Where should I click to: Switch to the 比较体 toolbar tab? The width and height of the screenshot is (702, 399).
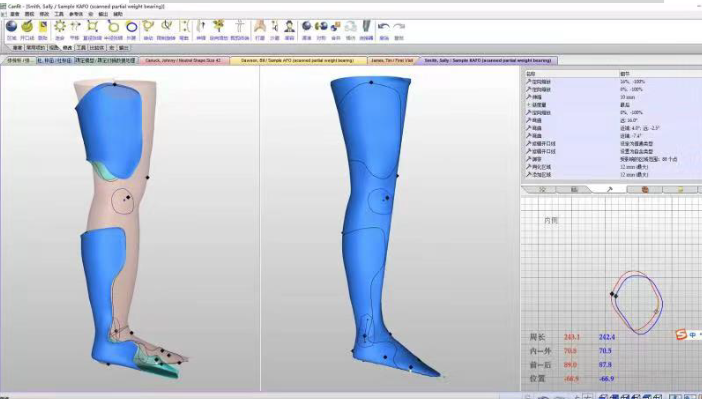click(x=97, y=47)
